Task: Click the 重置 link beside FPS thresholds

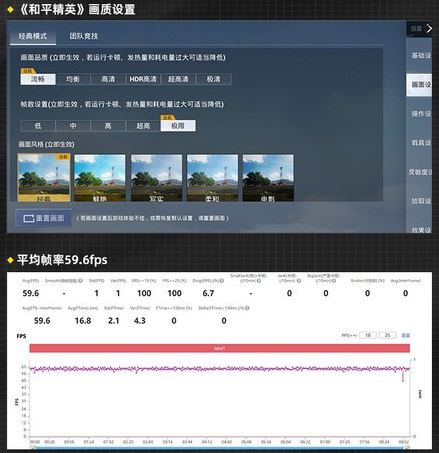Action: point(405,335)
